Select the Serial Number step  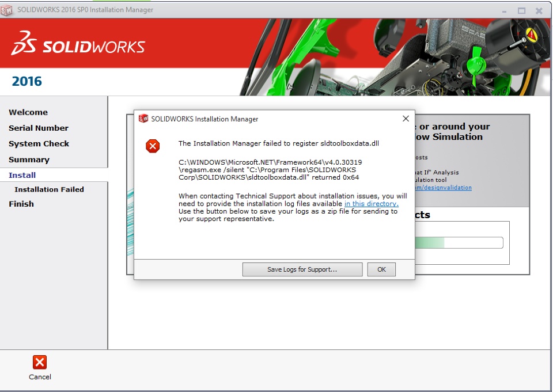pos(39,128)
